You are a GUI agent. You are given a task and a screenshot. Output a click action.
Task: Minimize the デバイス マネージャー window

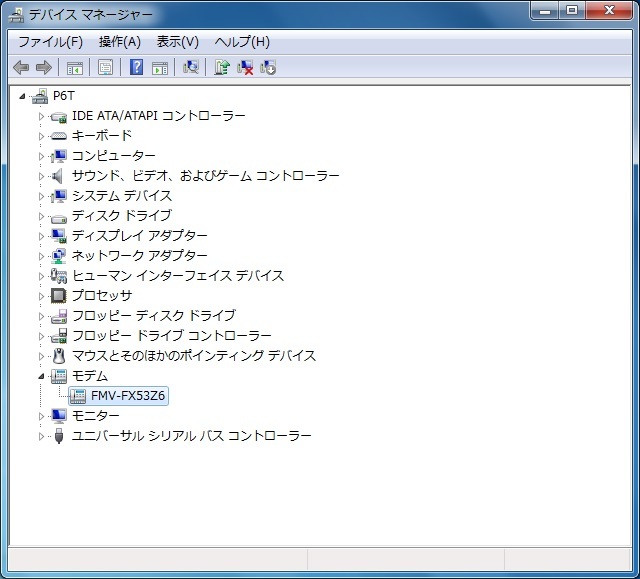click(545, 11)
